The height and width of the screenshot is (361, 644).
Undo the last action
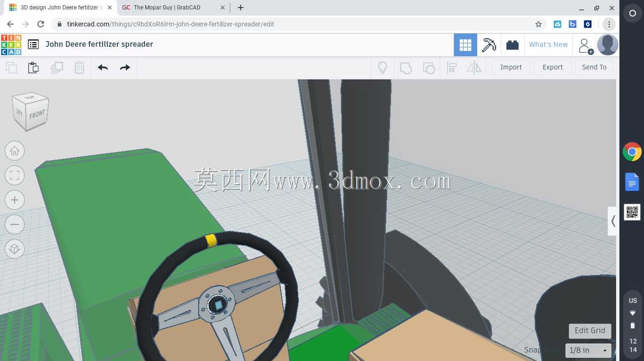[x=103, y=68]
